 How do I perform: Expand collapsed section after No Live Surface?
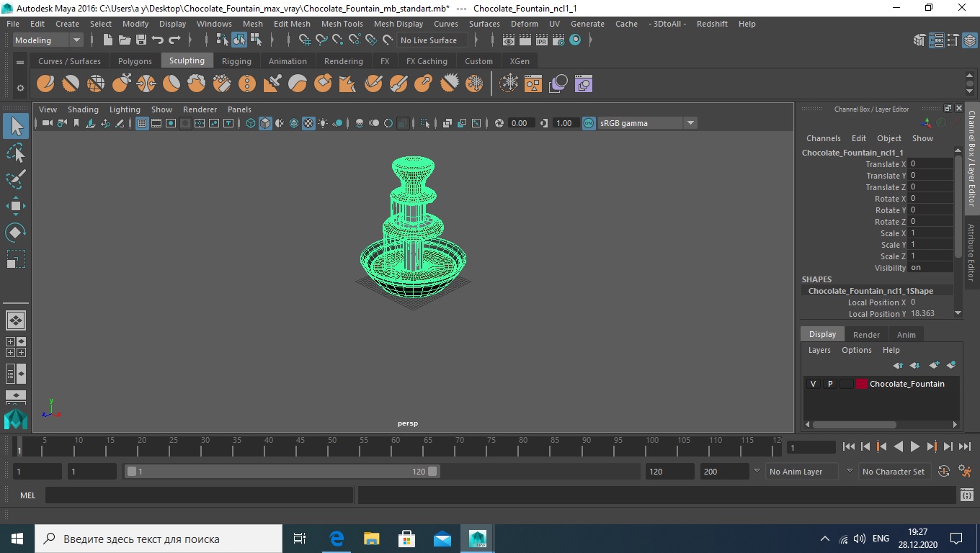click(476, 40)
